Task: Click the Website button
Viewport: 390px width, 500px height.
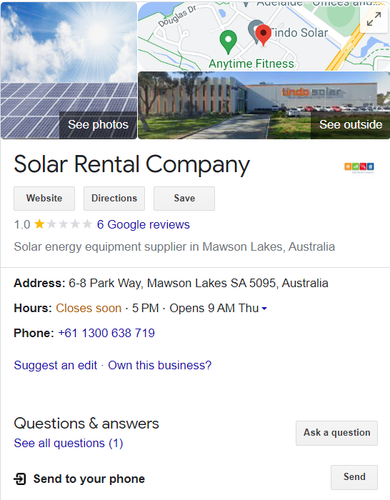Action: click(44, 198)
